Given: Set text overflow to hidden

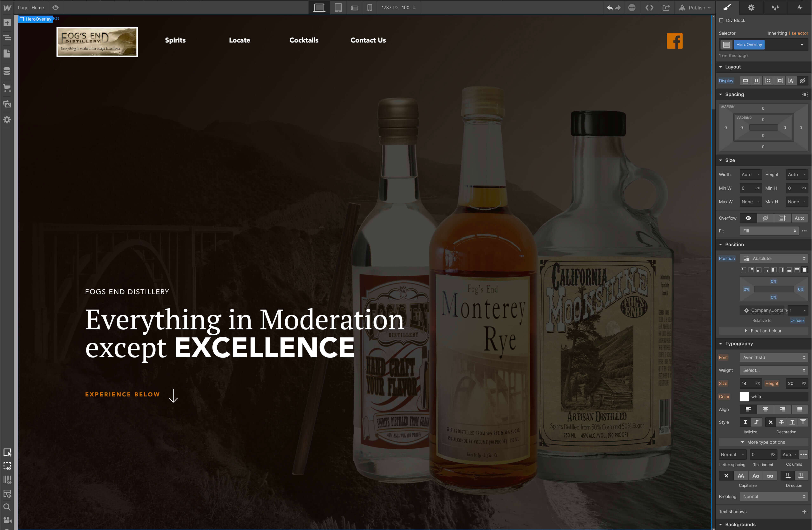Looking at the screenshot, I should (766, 218).
